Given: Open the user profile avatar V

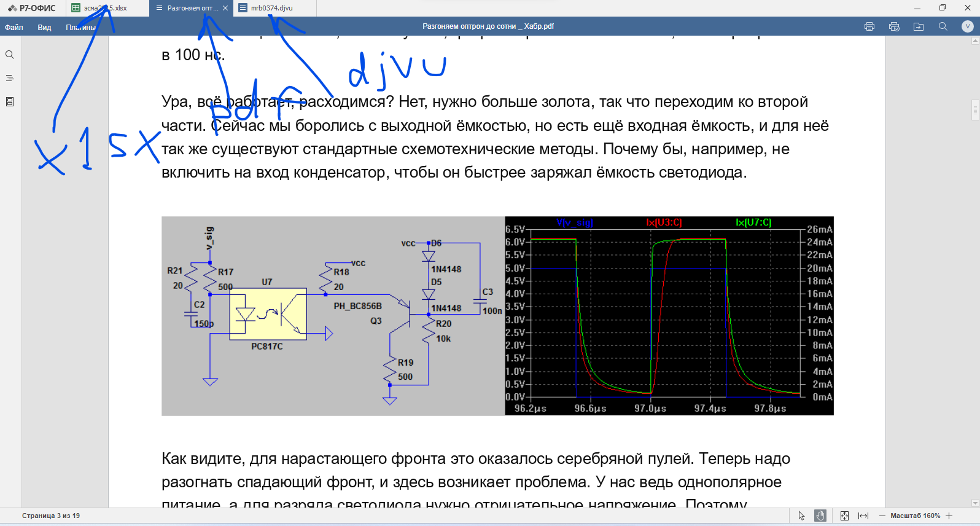Looking at the screenshot, I should click(968, 26).
